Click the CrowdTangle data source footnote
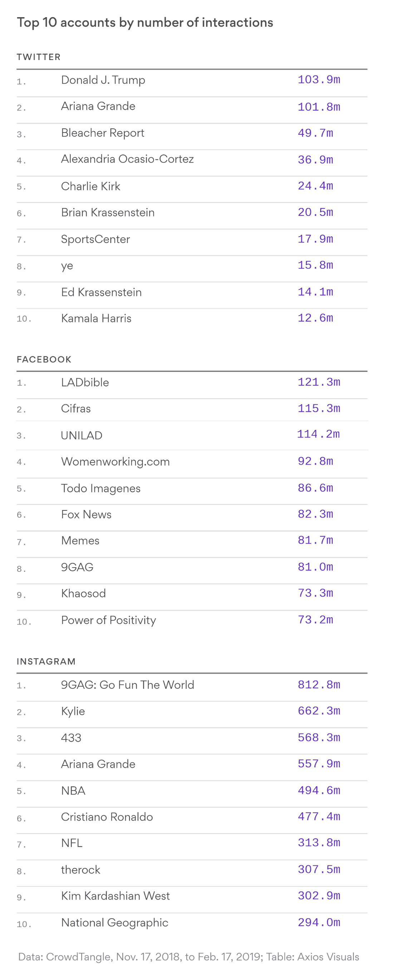 click(189, 957)
